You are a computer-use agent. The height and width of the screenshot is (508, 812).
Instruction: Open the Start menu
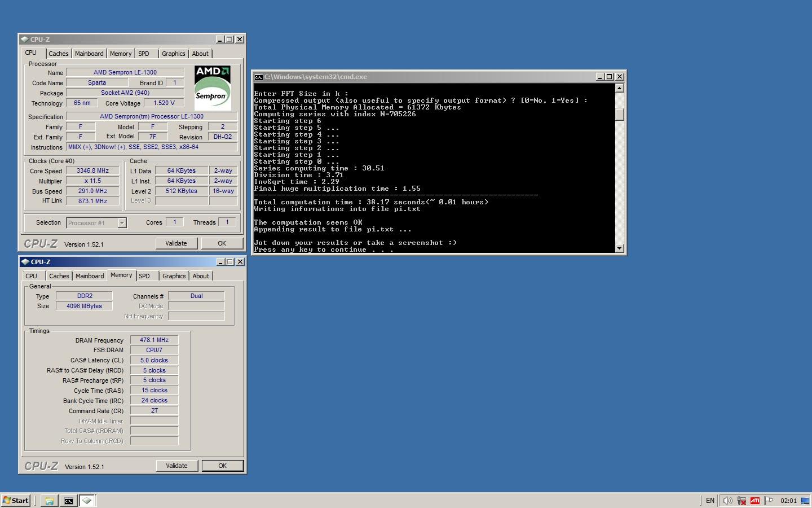16,501
